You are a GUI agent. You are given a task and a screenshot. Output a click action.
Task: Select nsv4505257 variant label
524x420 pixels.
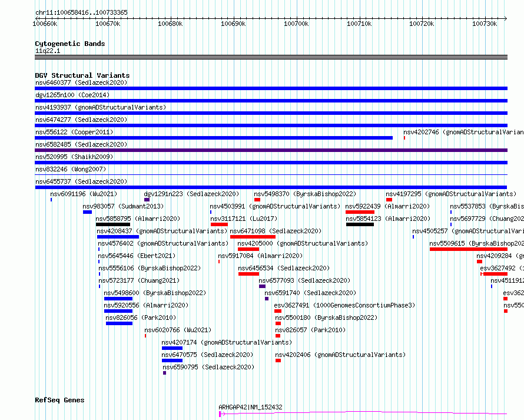point(468,231)
